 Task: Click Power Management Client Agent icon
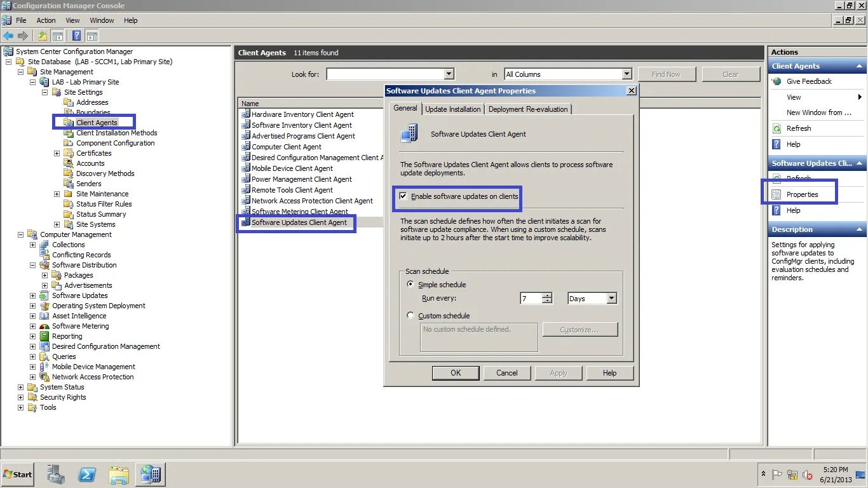(x=246, y=179)
